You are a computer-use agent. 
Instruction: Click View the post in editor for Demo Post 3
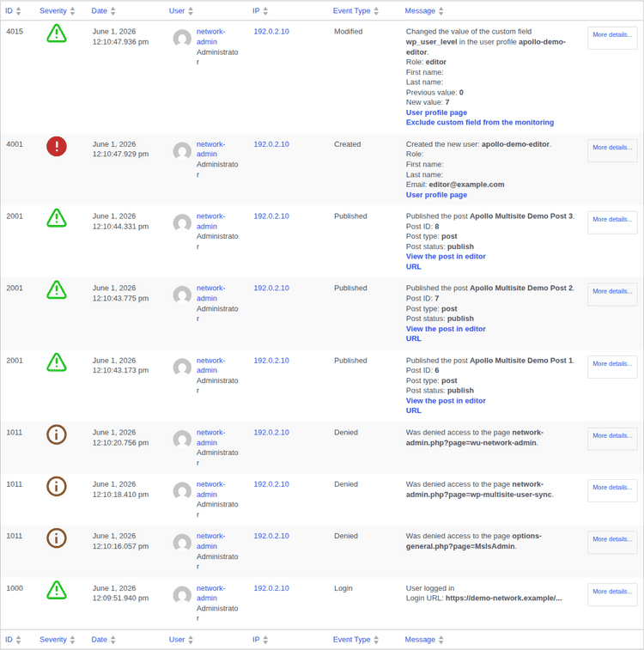pyautogui.click(x=446, y=257)
